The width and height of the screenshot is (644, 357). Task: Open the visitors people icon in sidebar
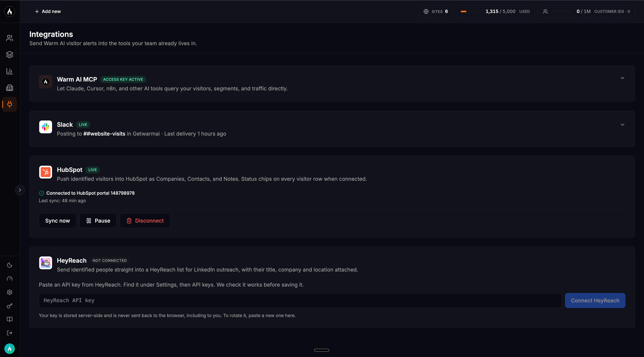9,38
